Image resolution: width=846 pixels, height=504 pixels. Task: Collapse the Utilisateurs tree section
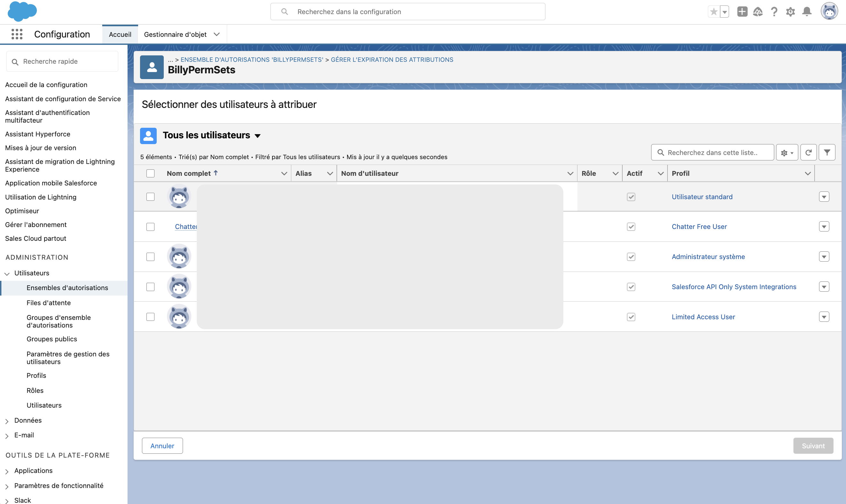coord(7,273)
